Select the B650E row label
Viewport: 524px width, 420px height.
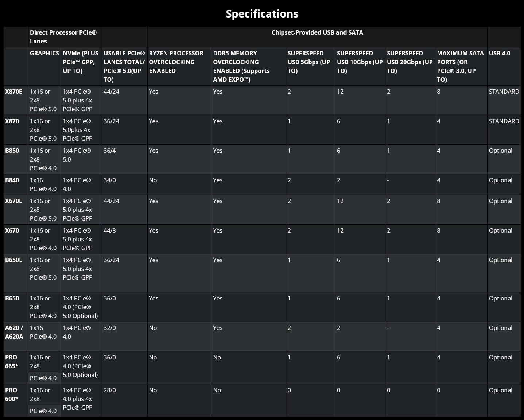coord(13,260)
